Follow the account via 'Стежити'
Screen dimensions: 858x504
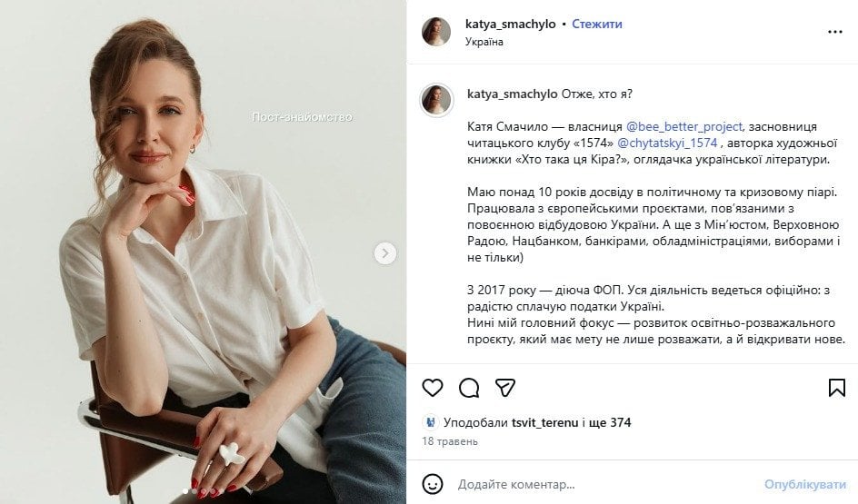[x=597, y=25]
